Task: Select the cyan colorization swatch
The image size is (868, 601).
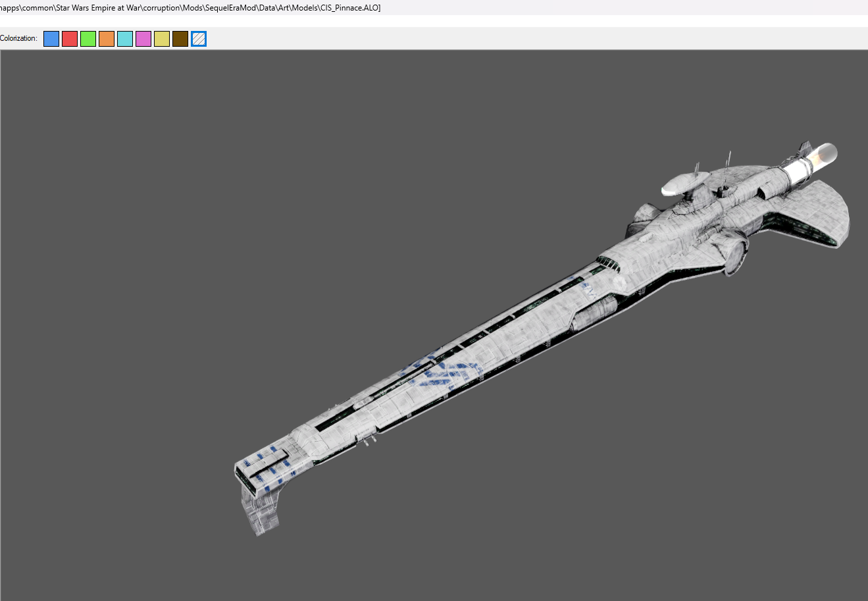Action: (125, 39)
